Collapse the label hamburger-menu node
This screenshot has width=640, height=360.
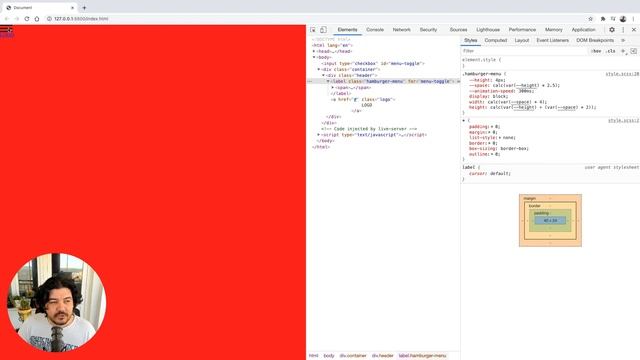point(328,81)
